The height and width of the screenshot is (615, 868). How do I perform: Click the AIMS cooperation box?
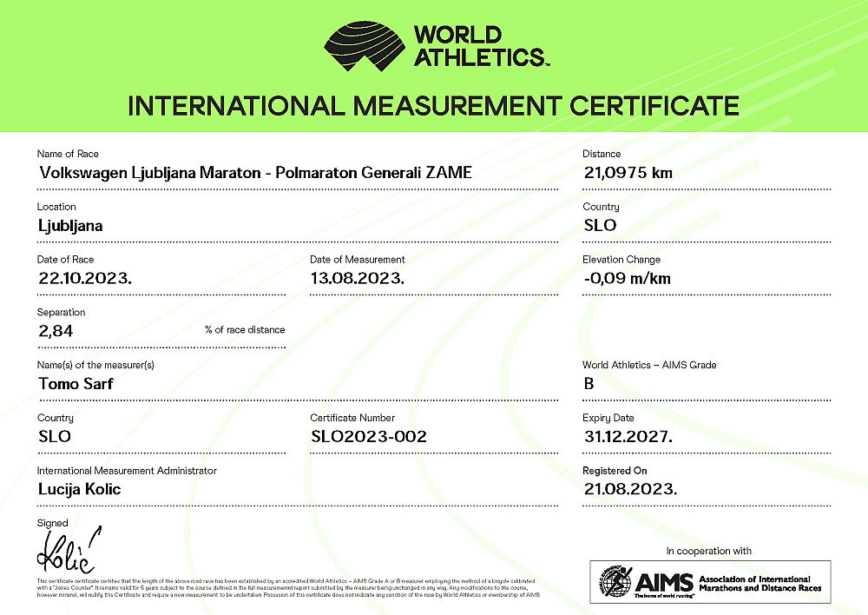(x=708, y=582)
